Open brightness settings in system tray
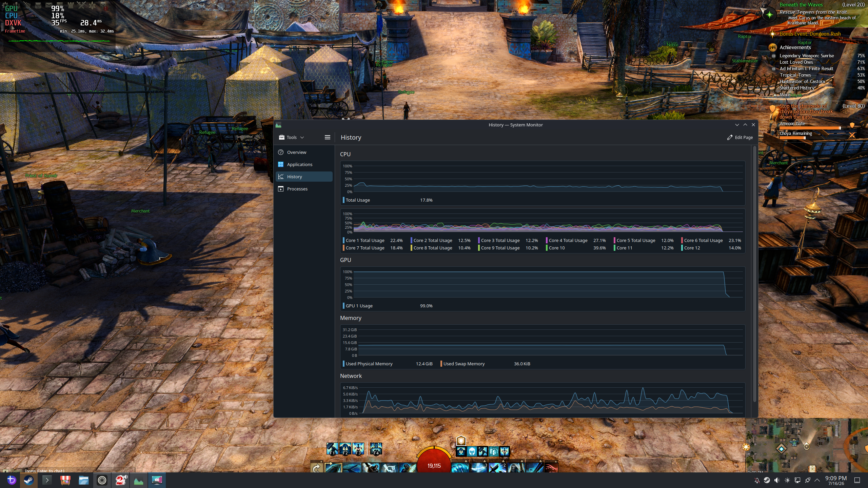The image size is (868, 488). click(x=787, y=480)
